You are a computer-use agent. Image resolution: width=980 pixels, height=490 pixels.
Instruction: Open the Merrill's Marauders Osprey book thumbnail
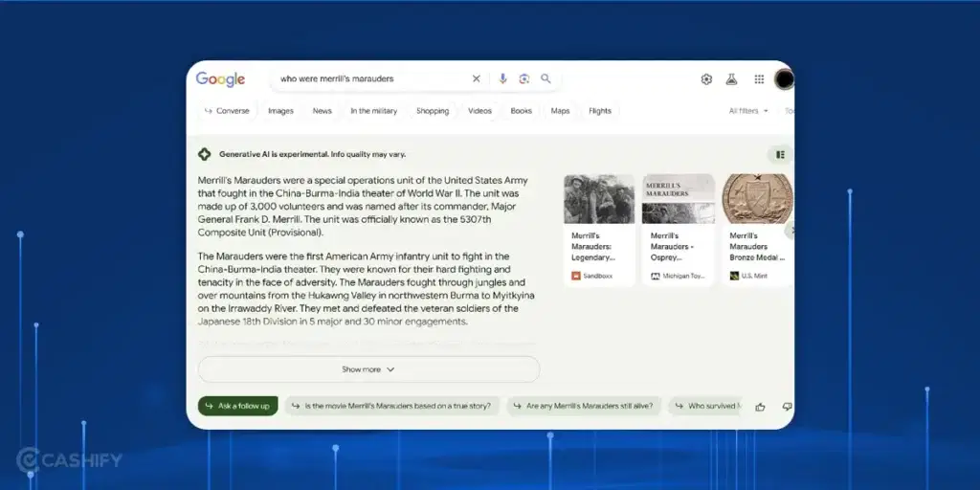[679, 199]
